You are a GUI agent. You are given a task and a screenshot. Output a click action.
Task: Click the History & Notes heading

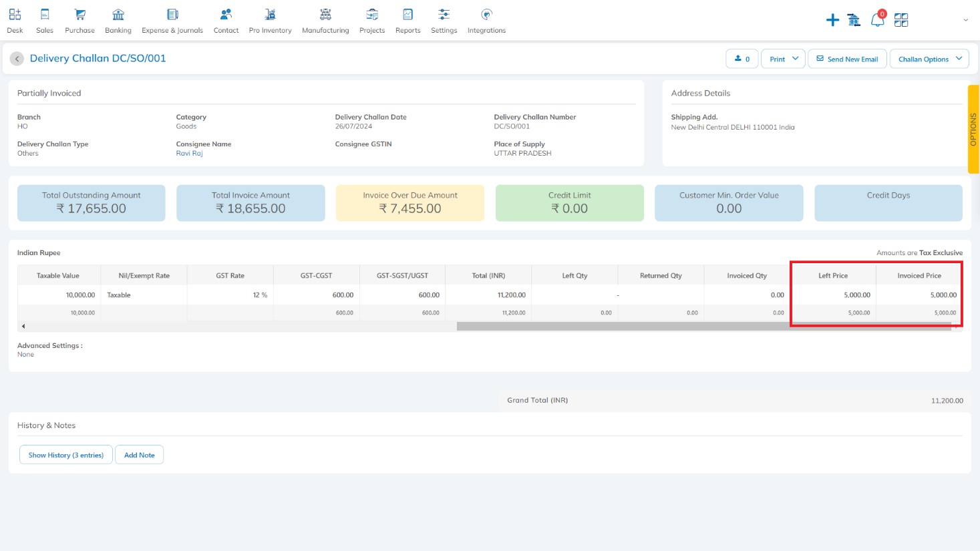46,425
